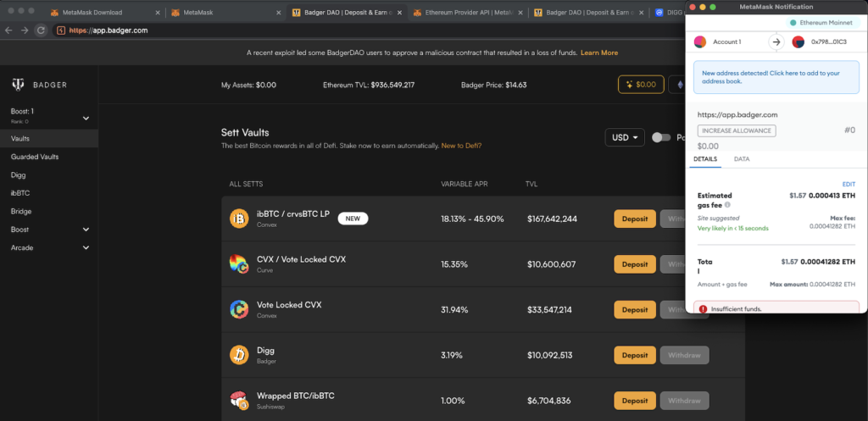Click the Ethereum network icon button
The image size is (868, 421).
point(677,85)
